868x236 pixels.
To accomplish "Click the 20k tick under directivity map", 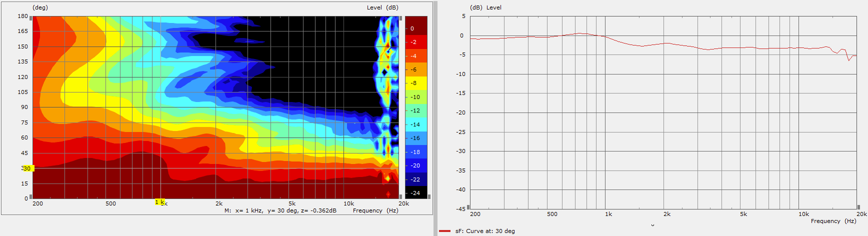I will [x=403, y=203].
